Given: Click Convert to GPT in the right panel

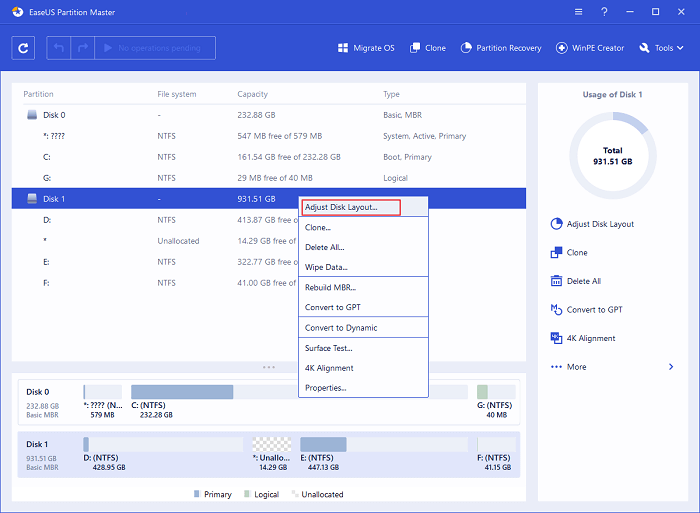Looking at the screenshot, I should [x=594, y=310].
